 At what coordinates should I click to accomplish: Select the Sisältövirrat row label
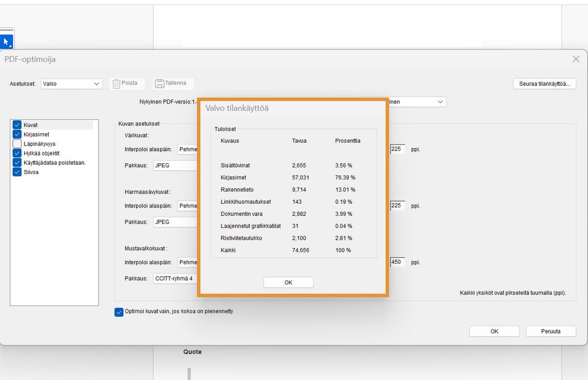point(235,165)
